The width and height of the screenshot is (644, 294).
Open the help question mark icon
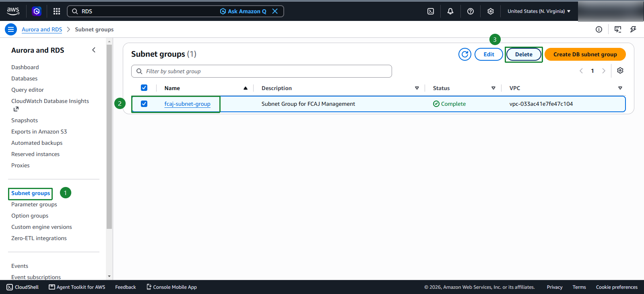tap(471, 11)
